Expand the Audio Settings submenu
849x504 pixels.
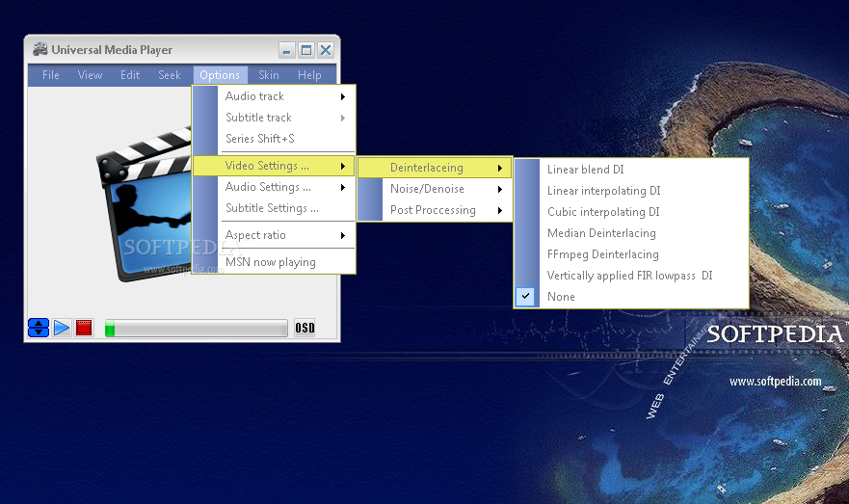[x=274, y=187]
